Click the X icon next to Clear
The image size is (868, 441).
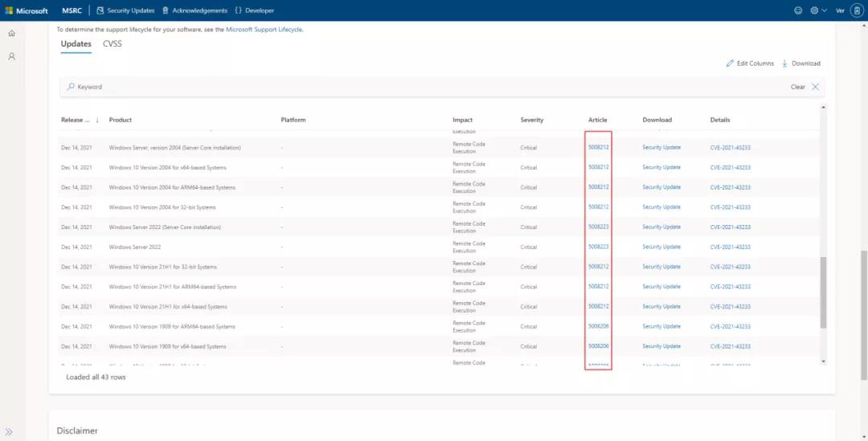pyautogui.click(x=816, y=87)
